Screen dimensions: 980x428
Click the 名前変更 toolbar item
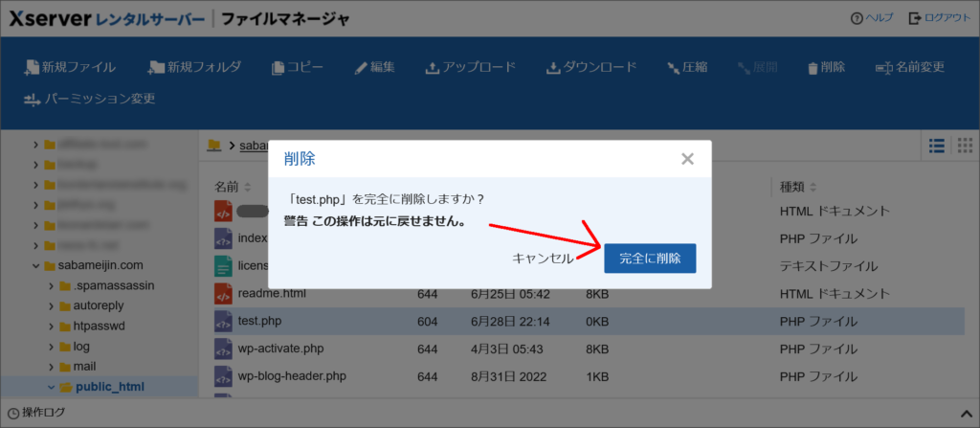909,68
